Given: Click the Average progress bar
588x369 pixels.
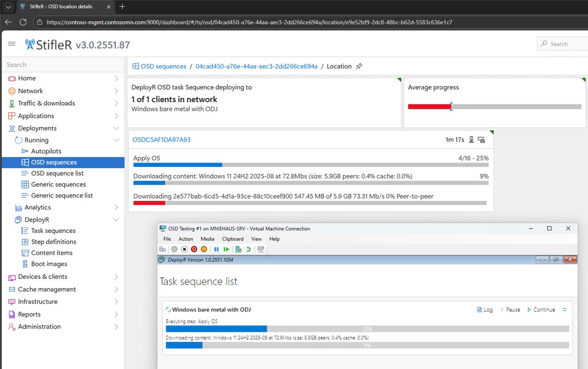Looking at the screenshot, I should pos(494,107).
